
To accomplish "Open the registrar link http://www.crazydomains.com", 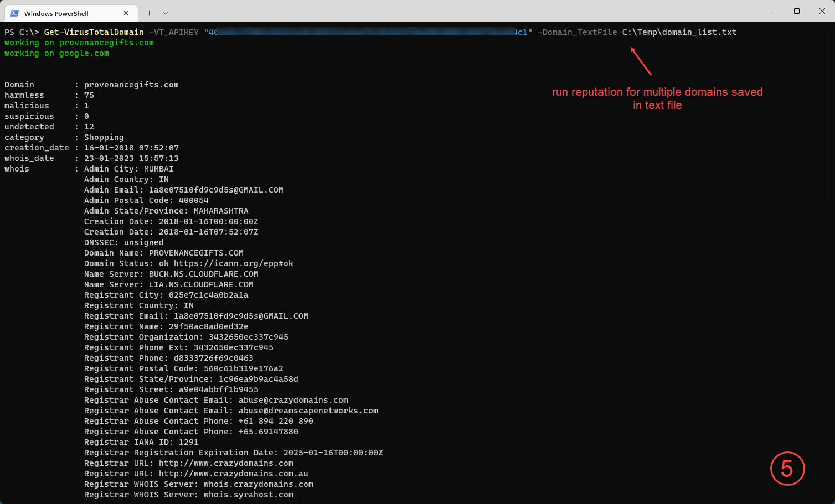I will [226, 463].
